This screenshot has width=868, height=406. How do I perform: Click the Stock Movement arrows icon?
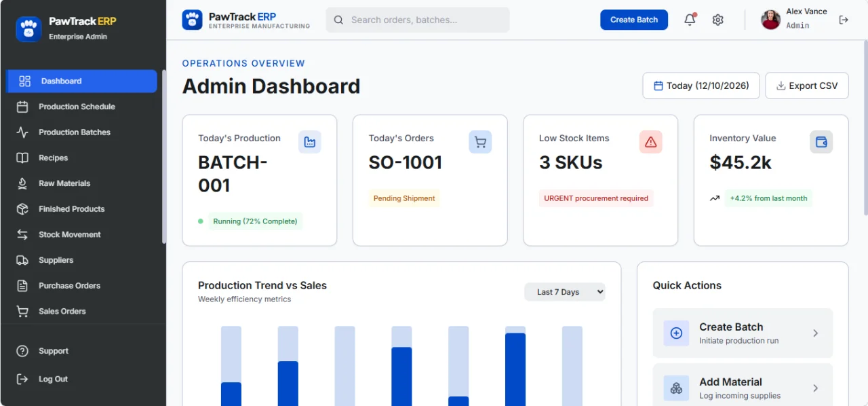pos(22,234)
